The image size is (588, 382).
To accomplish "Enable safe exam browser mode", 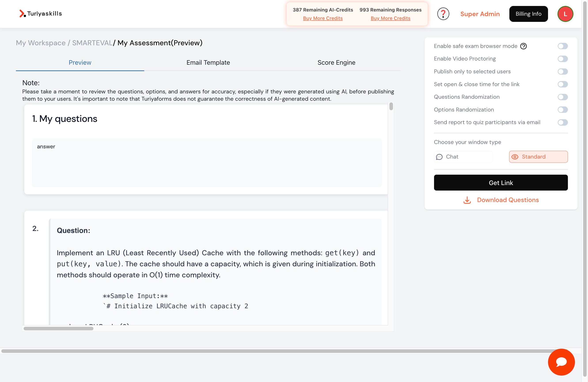I will (563, 46).
